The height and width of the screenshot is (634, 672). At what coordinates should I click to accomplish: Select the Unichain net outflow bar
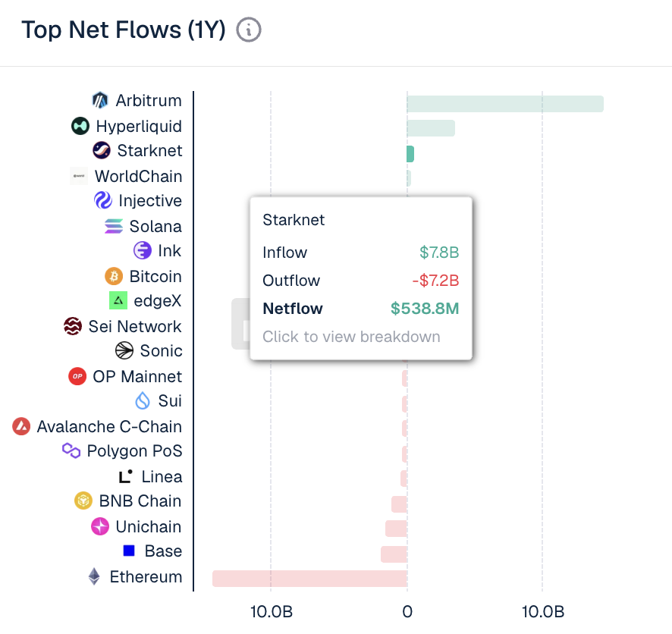click(396, 529)
